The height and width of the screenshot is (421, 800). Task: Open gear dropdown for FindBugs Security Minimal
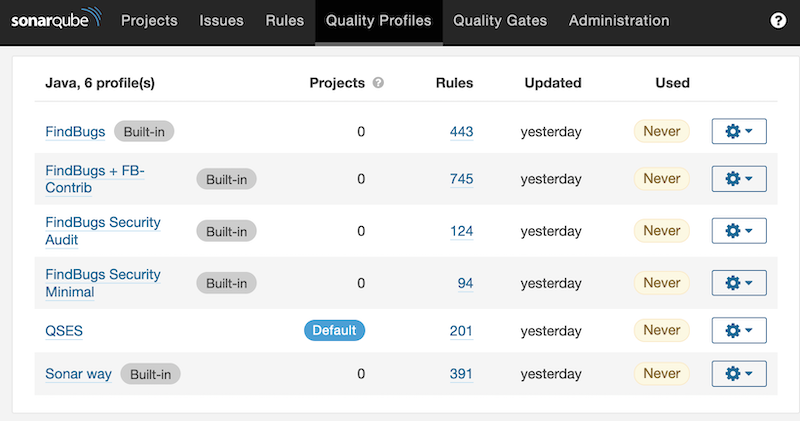point(739,283)
